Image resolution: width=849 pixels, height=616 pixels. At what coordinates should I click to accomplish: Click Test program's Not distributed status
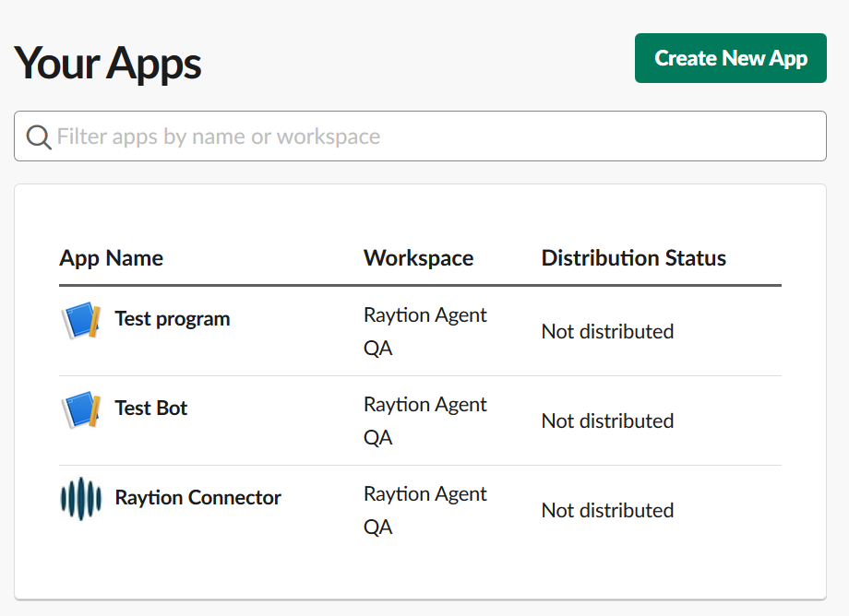[x=607, y=331]
